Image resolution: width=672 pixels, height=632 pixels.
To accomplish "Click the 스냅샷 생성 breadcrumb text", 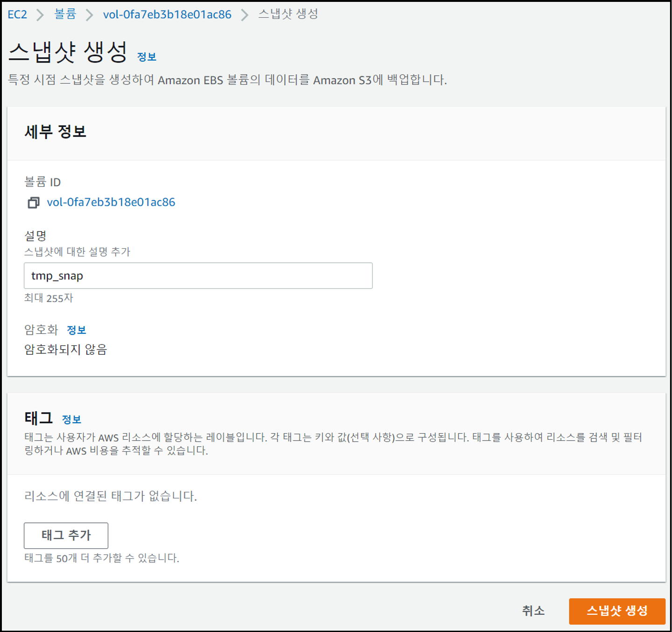I will coord(288,14).
